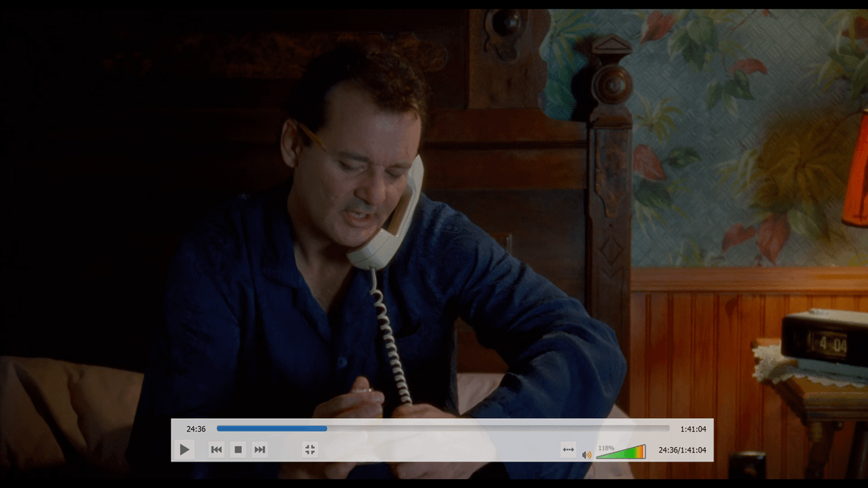868x488 pixels.
Task: Stop playback with the stop button
Action: click(238, 449)
